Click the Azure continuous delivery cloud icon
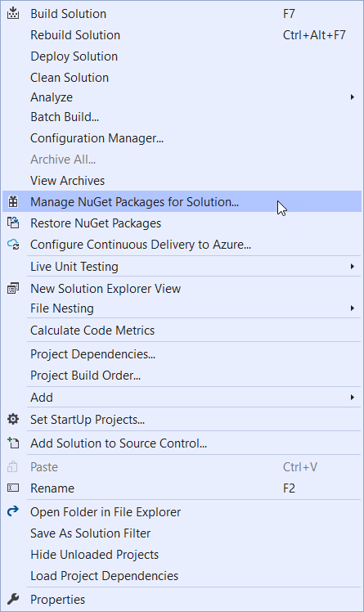364x612 pixels. (13, 245)
